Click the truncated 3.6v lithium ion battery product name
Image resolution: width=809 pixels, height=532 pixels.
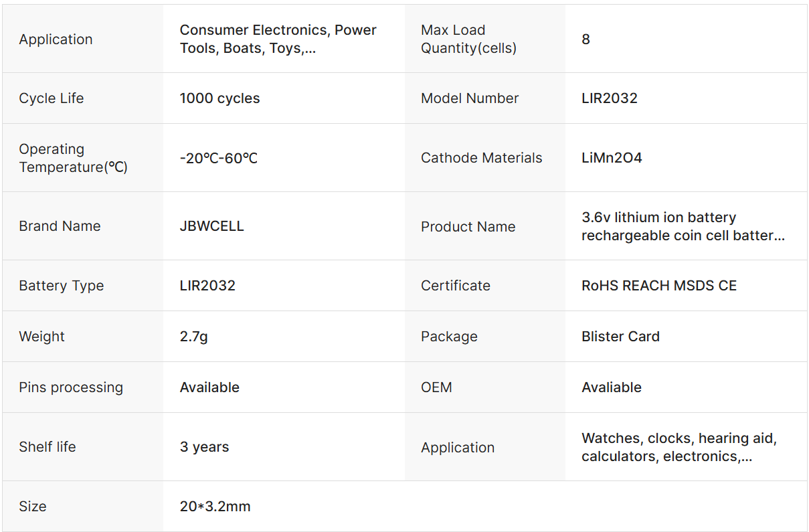tap(683, 226)
